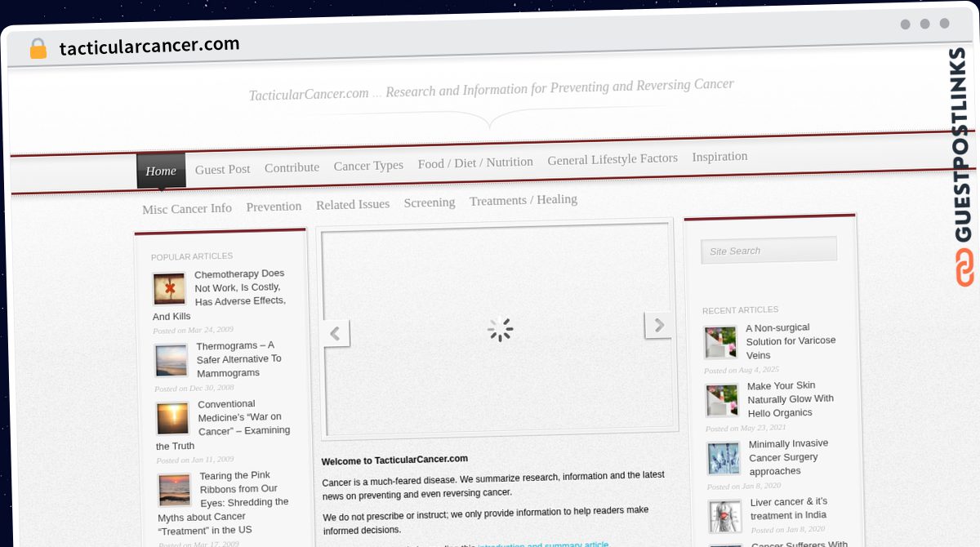
Task: Open Thermograms article thumbnail
Action: tap(171, 360)
